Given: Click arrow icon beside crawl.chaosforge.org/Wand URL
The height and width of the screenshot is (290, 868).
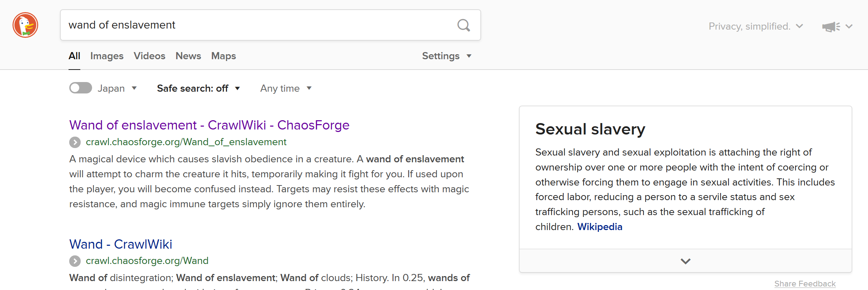Looking at the screenshot, I should (x=75, y=261).
